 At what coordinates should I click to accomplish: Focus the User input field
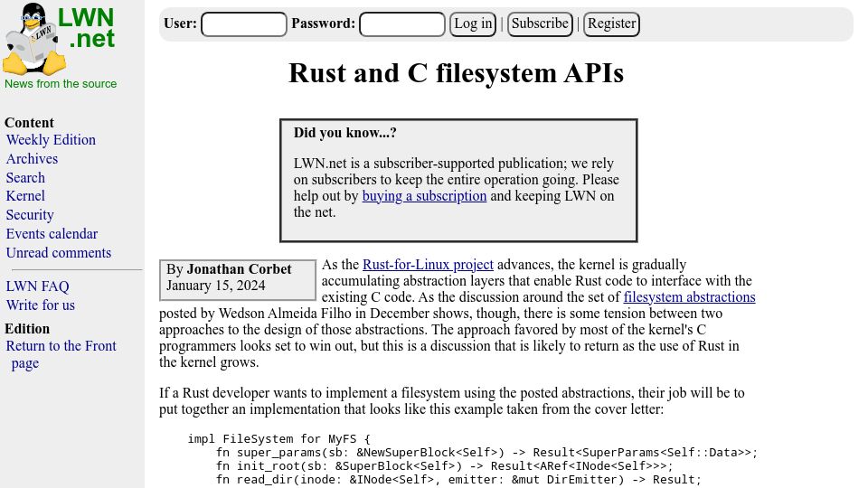tap(244, 24)
